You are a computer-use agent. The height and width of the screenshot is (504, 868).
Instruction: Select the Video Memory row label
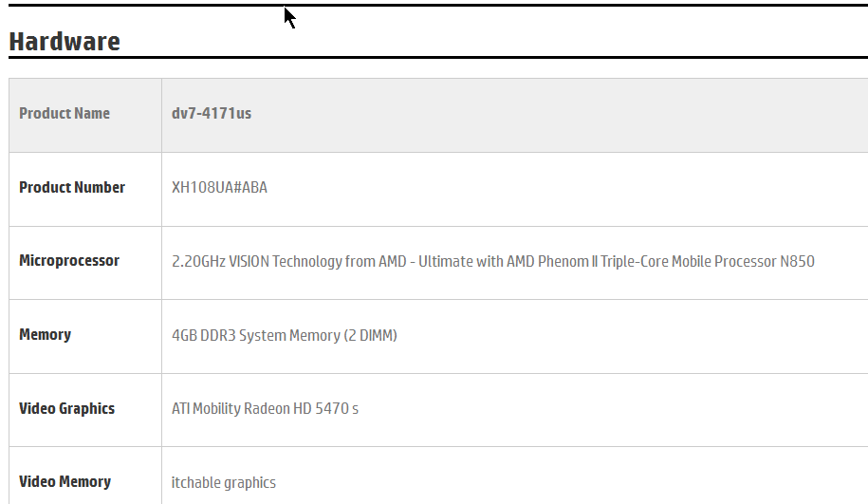pos(65,482)
